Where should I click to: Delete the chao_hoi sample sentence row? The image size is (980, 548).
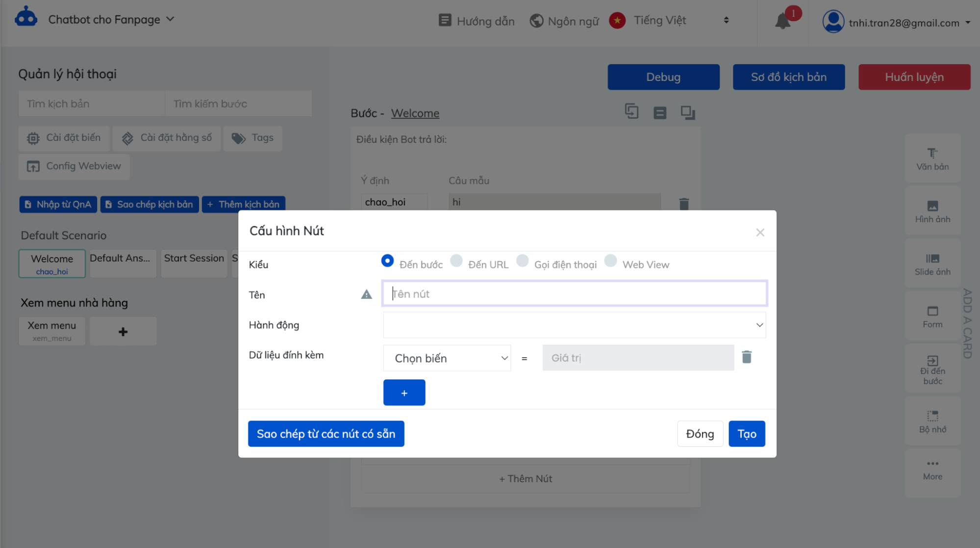click(684, 203)
